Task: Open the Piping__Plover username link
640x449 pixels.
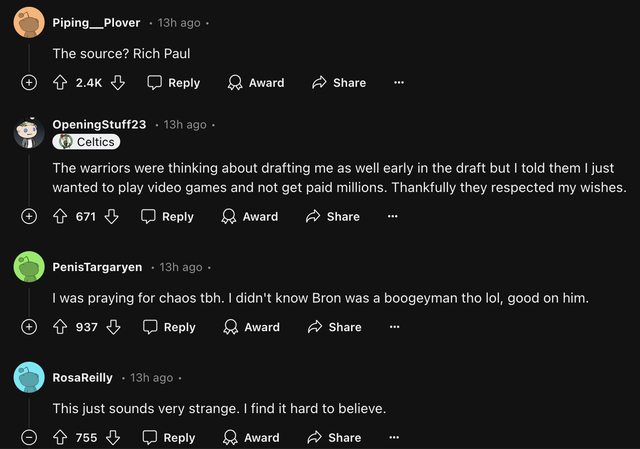Action: click(x=96, y=23)
